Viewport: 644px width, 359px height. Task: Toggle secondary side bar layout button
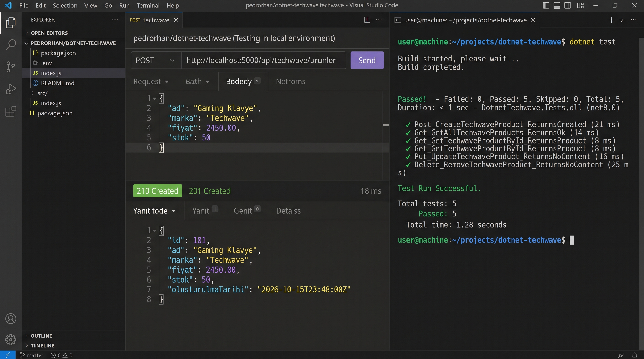coord(567,5)
